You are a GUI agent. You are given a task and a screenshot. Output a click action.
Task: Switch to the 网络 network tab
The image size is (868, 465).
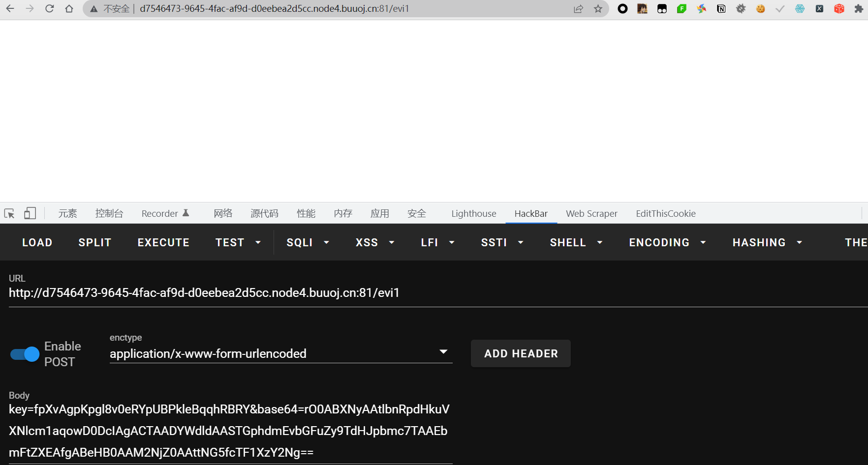(223, 213)
